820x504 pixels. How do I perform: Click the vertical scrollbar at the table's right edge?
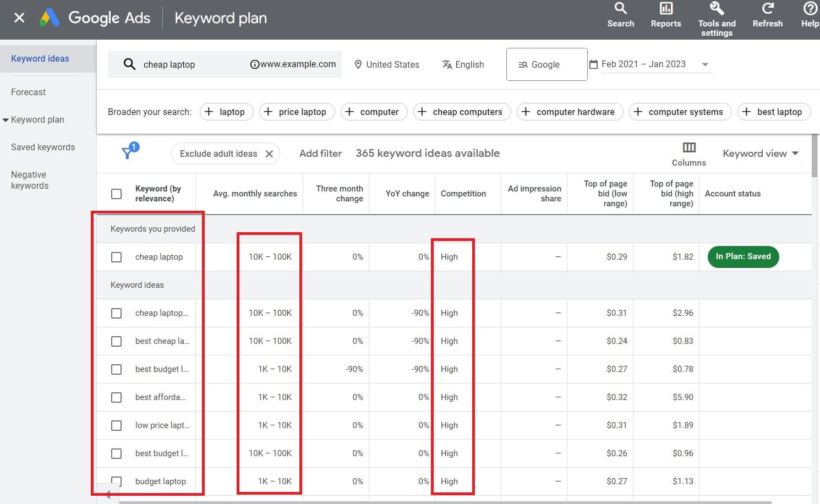click(x=815, y=155)
